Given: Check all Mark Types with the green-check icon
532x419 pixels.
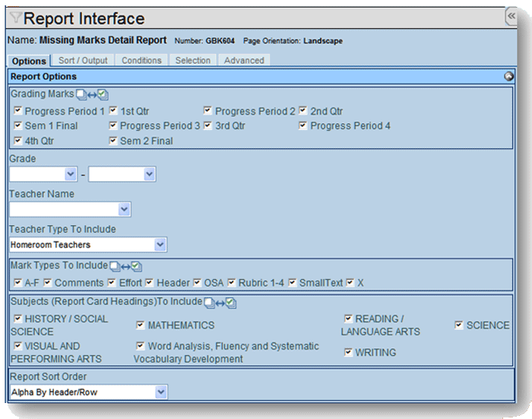Looking at the screenshot, I should coord(137,267).
